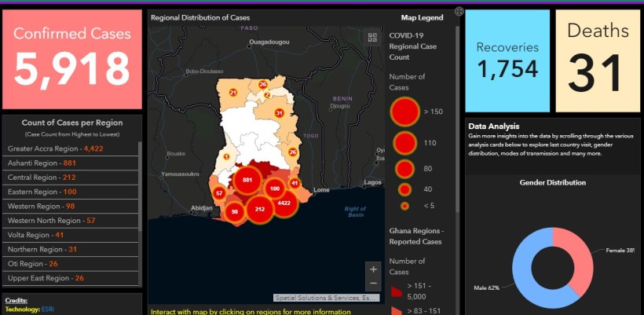The height and width of the screenshot is (315, 644).
Task: Select the 212 Central region bubble
Action: tap(260, 210)
